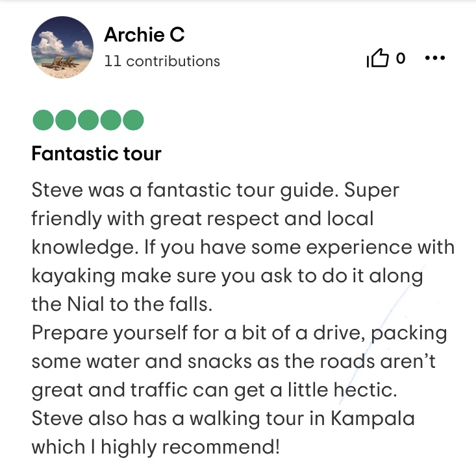This screenshot has height=462, width=476.
Task: Click the first green rating bubble
Action: click(42, 121)
